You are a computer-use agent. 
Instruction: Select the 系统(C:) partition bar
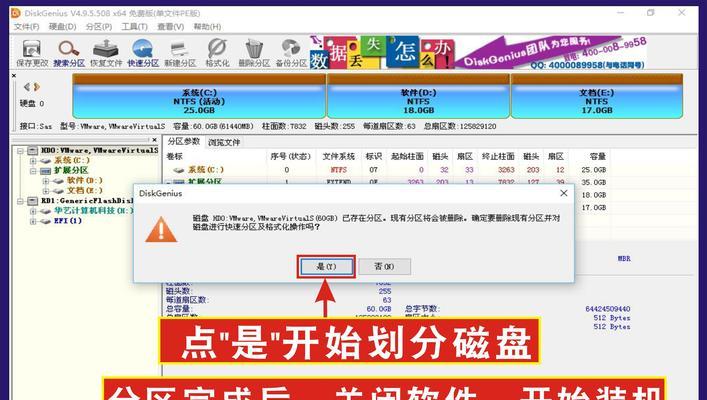click(199, 96)
